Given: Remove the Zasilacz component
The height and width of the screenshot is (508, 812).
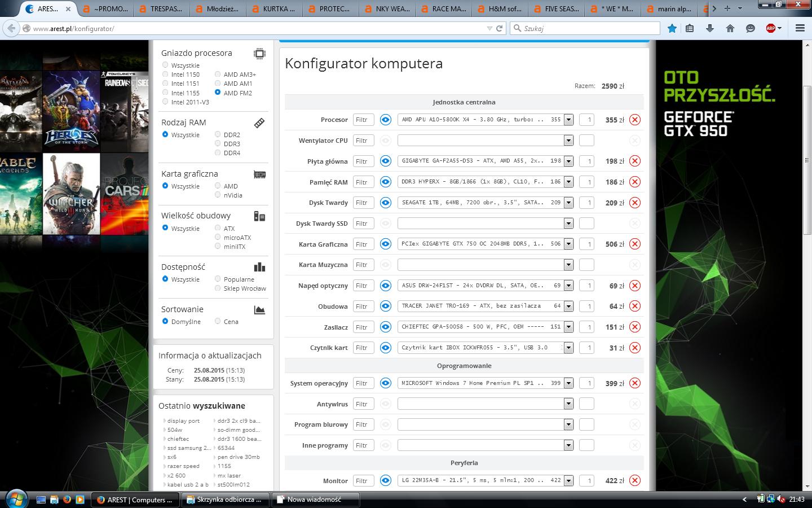Looking at the screenshot, I should [635, 327].
